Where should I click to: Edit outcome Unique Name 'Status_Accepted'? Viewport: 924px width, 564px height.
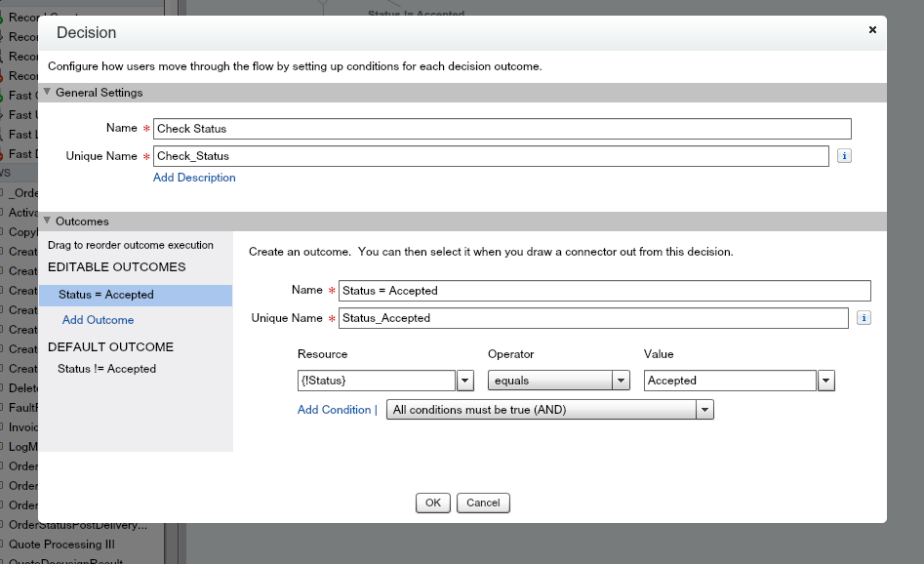tap(593, 318)
